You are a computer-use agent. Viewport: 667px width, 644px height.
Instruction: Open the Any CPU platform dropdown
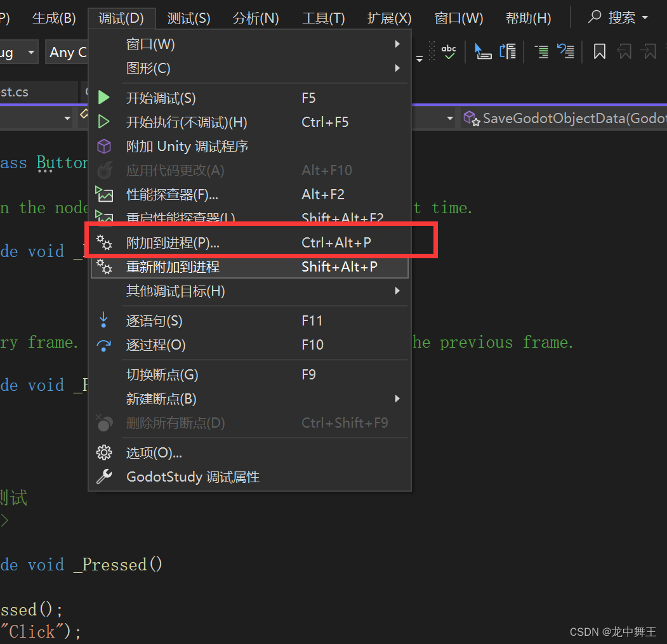click(x=67, y=52)
